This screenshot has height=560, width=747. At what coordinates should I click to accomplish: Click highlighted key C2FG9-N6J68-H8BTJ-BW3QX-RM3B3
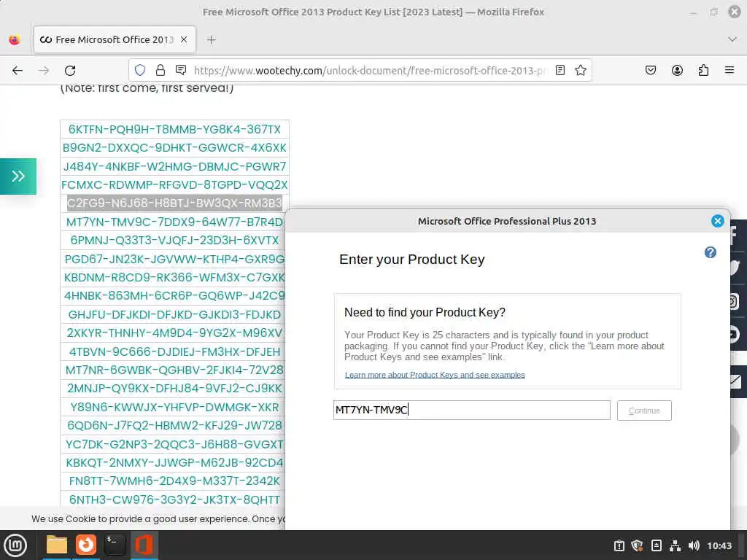click(x=174, y=203)
